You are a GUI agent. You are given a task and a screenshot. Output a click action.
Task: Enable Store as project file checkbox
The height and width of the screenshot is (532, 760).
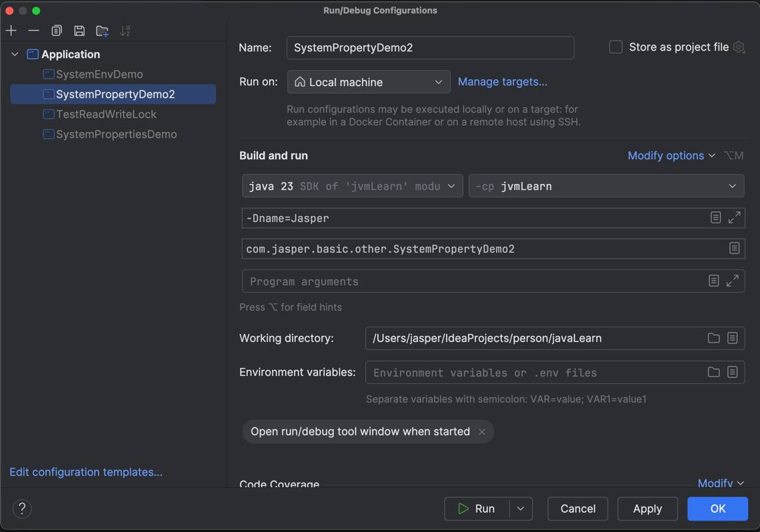pyautogui.click(x=615, y=47)
